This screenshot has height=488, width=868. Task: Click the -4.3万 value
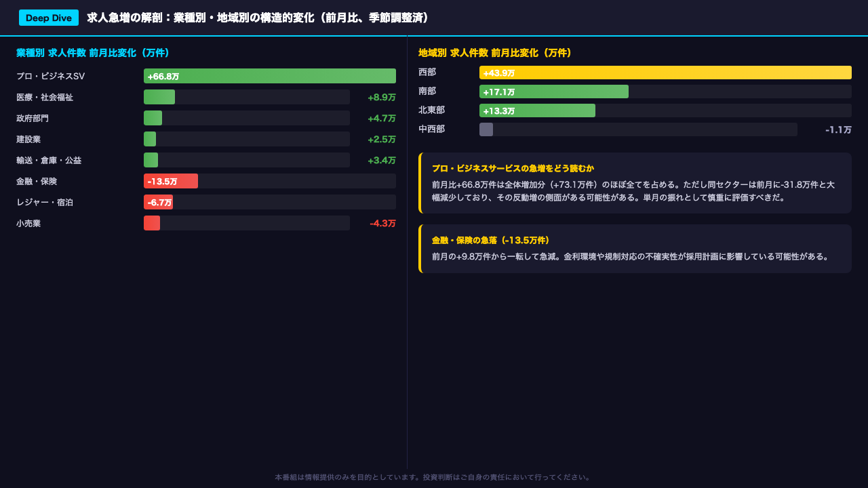coord(382,223)
